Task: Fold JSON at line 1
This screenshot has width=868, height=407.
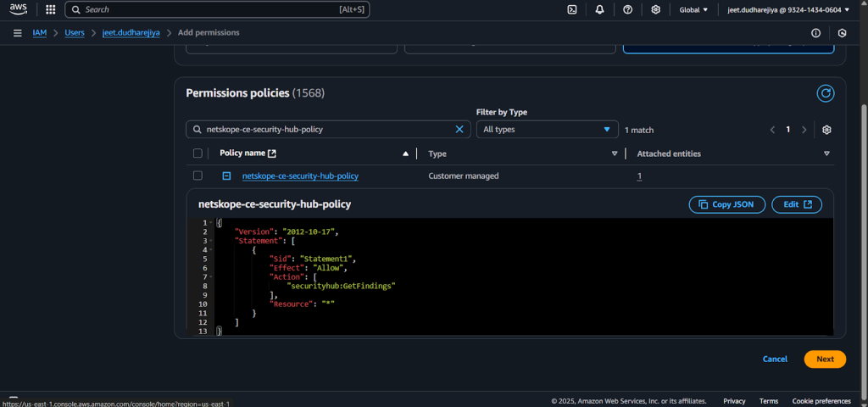Action: [211, 223]
